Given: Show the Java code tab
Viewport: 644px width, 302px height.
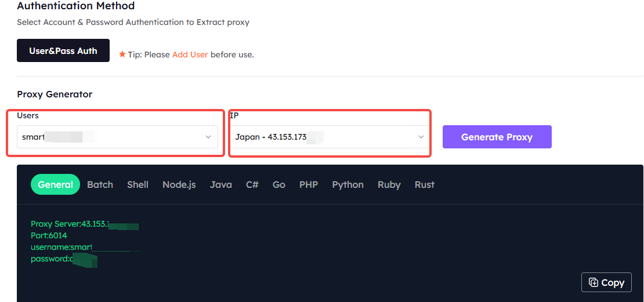Looking at the screenshot, I should (221, 185).
